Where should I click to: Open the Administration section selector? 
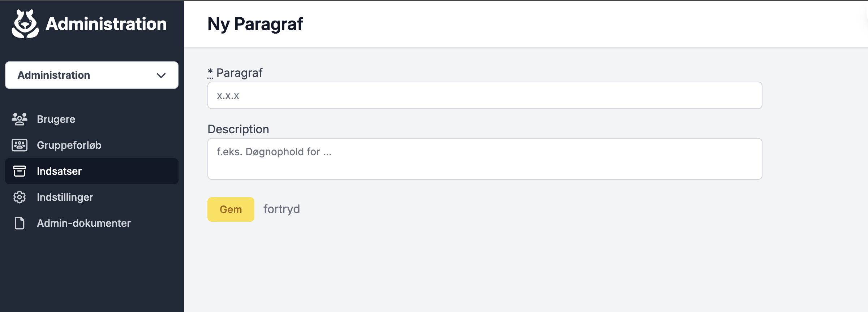(92, 75)
